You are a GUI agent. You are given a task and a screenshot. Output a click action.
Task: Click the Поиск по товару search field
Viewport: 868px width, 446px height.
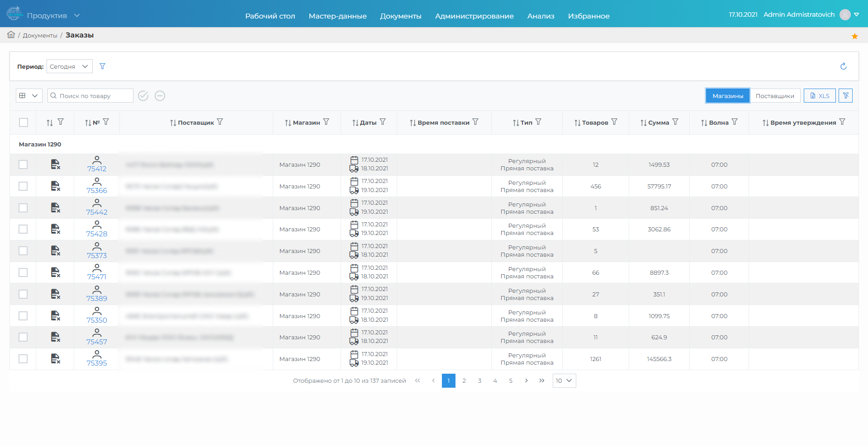(x=90, y=96)
